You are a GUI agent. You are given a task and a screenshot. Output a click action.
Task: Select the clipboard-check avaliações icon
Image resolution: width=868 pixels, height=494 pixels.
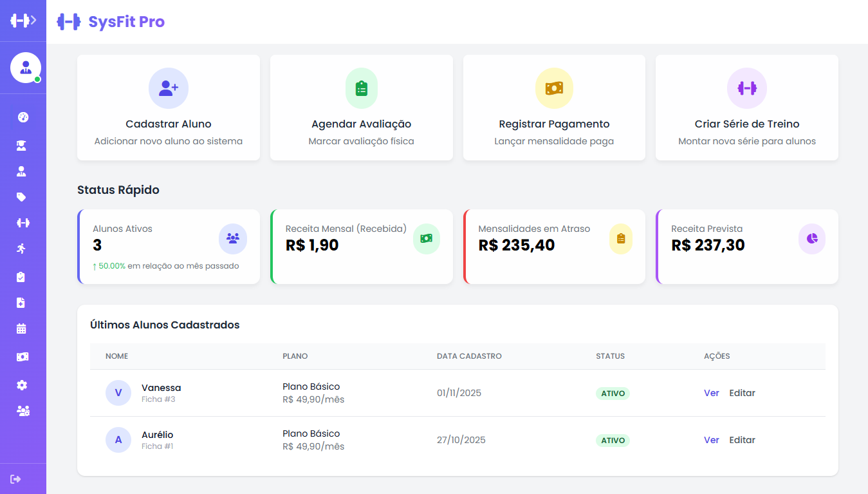[x=23, y=276]
